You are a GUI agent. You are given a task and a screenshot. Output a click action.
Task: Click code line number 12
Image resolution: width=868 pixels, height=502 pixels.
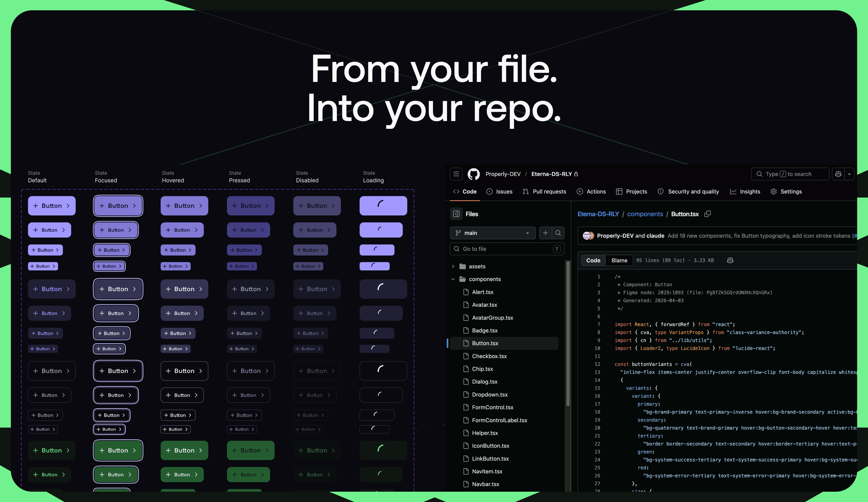597,364
